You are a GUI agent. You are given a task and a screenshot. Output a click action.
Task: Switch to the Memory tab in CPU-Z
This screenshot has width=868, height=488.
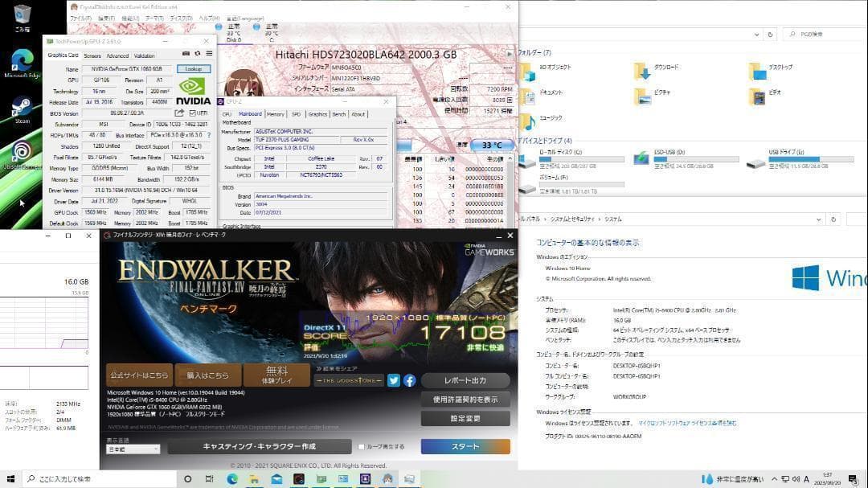(276, 113)
